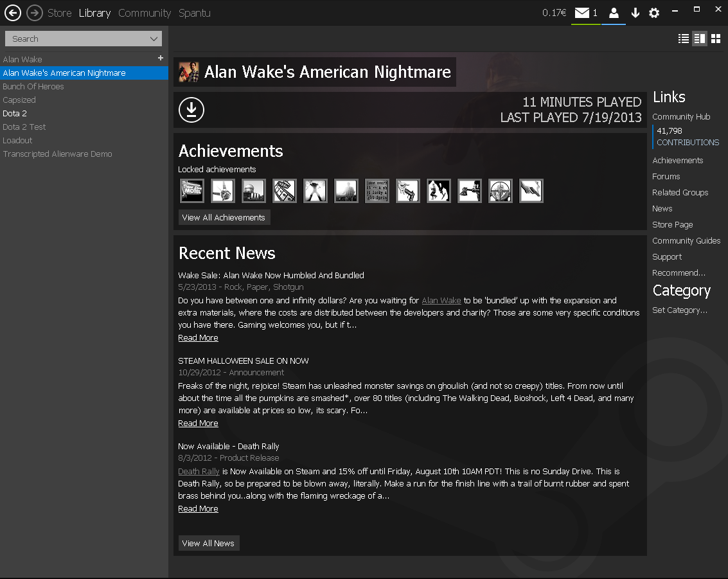Go back with the left arrow button
Screen dimensions: 728x579
(13, 13)
